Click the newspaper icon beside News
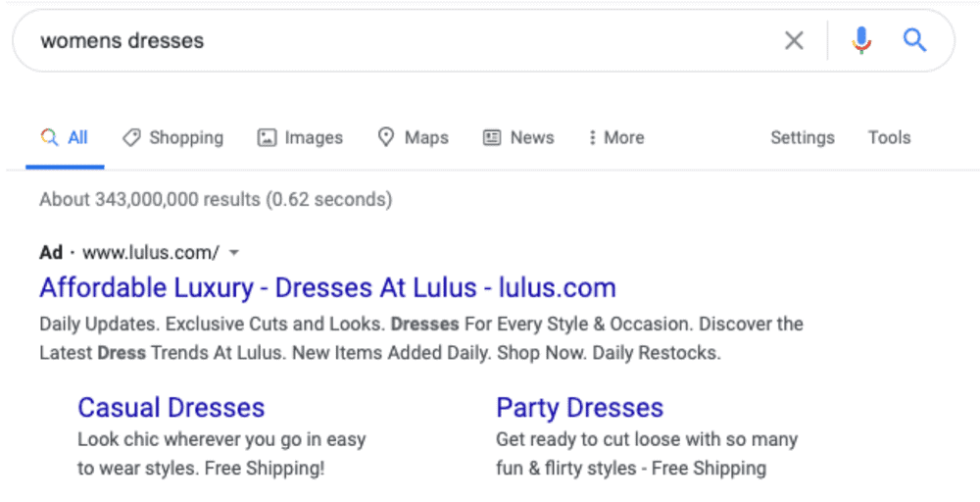The height and width of the screenshot is (502, 980). click(x=492, y=137)
